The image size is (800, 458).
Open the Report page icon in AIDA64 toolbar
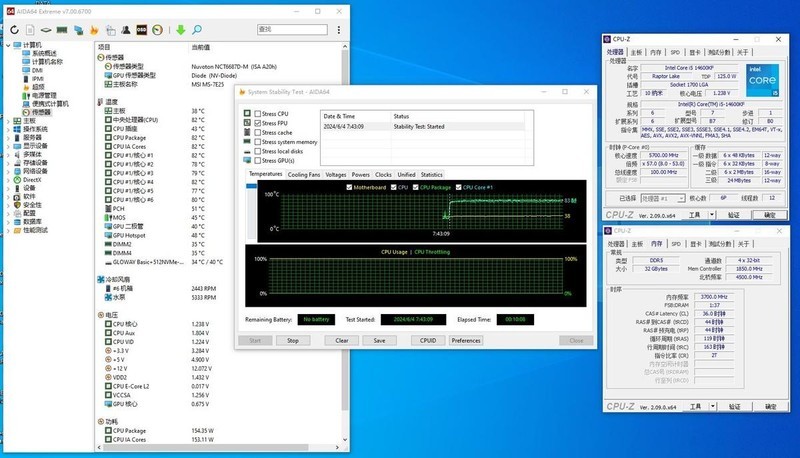tap(31, 30)
